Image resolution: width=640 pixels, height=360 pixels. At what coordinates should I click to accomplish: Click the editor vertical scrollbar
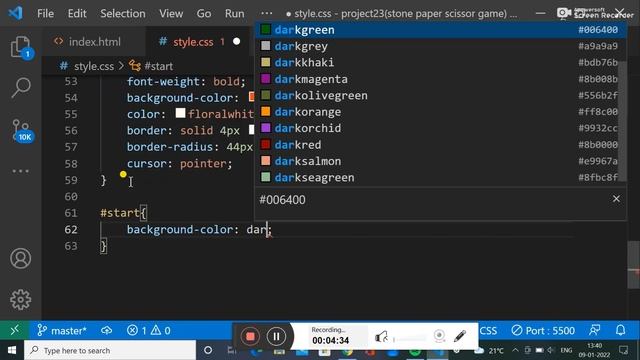(633, 264)
